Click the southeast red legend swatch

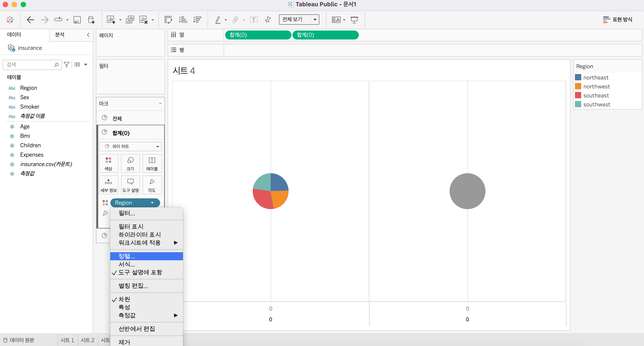coord(578,95)
